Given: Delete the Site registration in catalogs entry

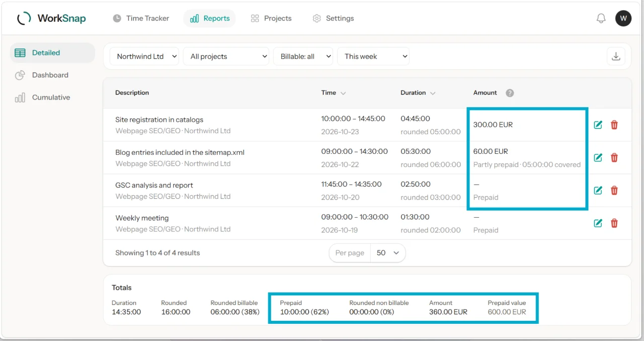Looking at the screenshot, I should (614, 125).
